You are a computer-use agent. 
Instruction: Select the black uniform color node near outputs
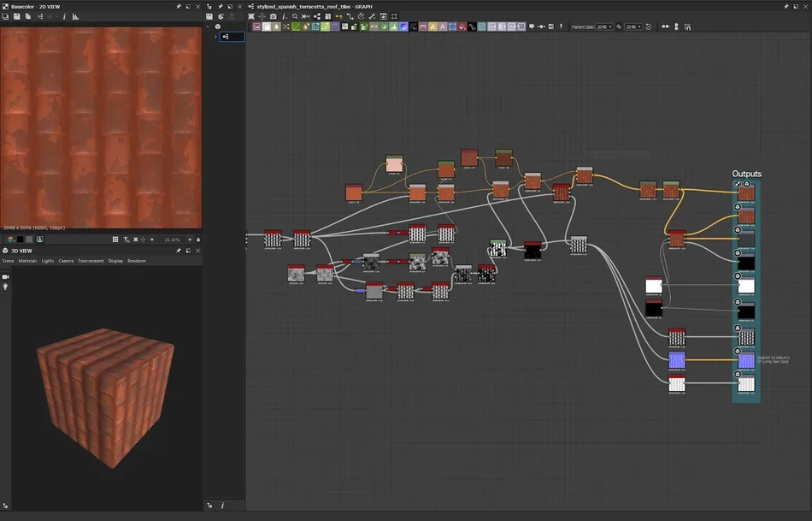[654, 309]
